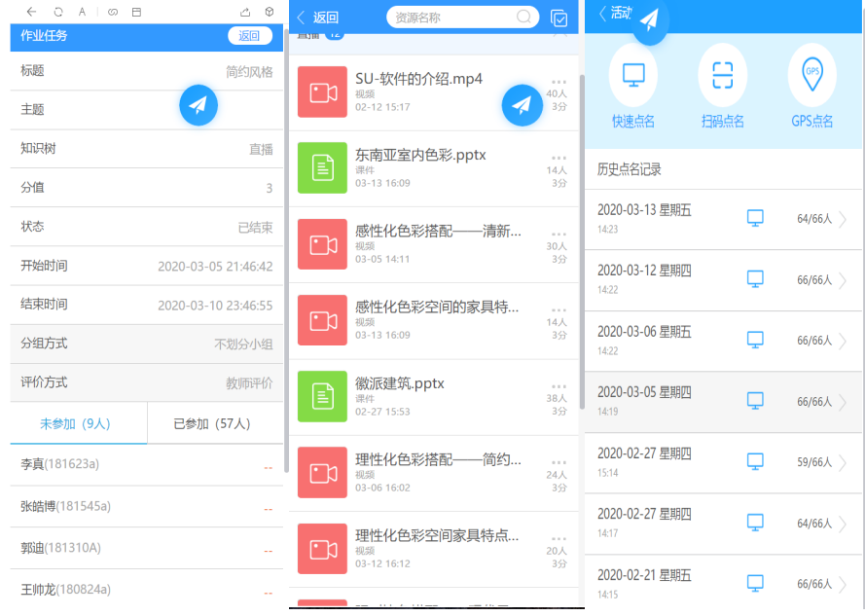Click the 扫码点名 scan icon
This screenshot has height=616, width=865.
coord(722,75)
